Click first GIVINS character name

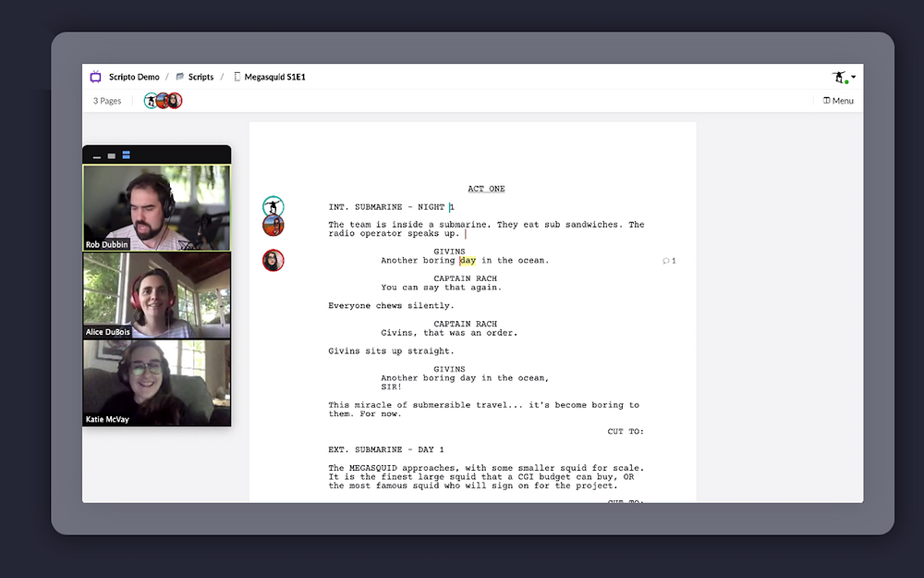point(449,252)
